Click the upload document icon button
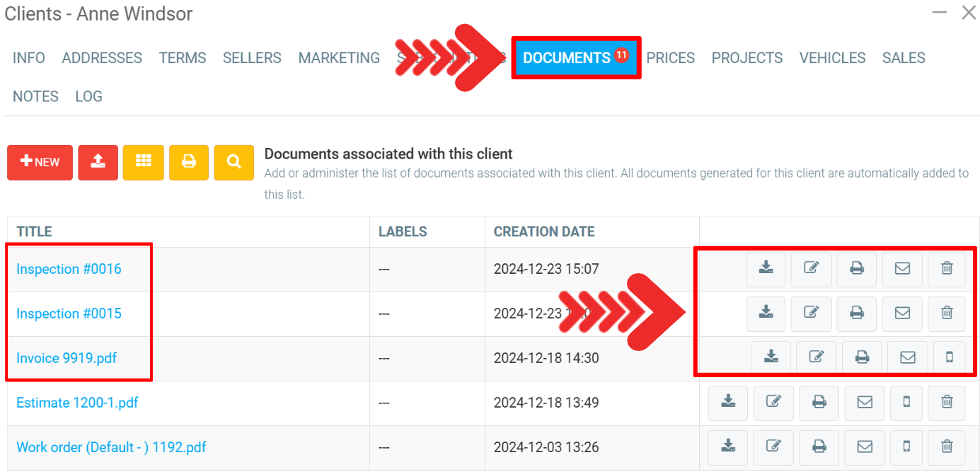The height and width of the screenshot is (472, 980). click(x=98, y=162)
